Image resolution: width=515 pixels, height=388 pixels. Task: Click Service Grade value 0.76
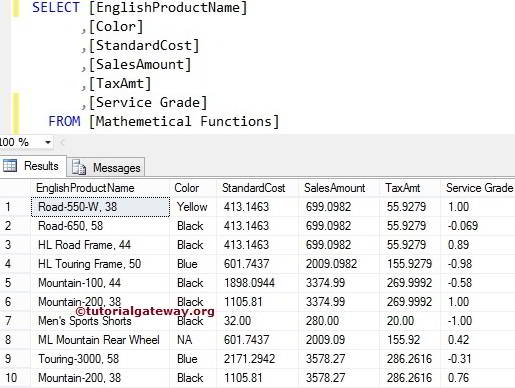(x=478, y=378)
